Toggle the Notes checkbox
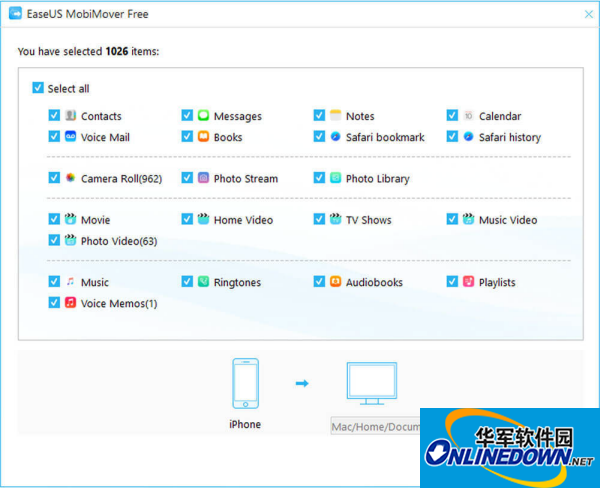Image resolution: width=600 pixels, height=488 pixels. 319,115
